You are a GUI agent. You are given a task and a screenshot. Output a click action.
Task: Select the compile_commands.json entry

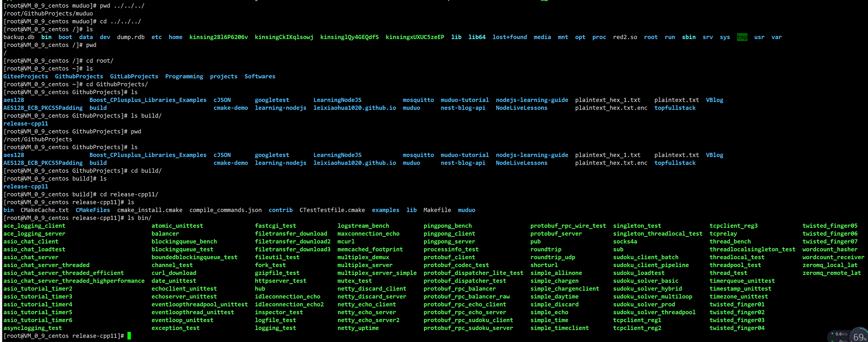click(225, 210)
